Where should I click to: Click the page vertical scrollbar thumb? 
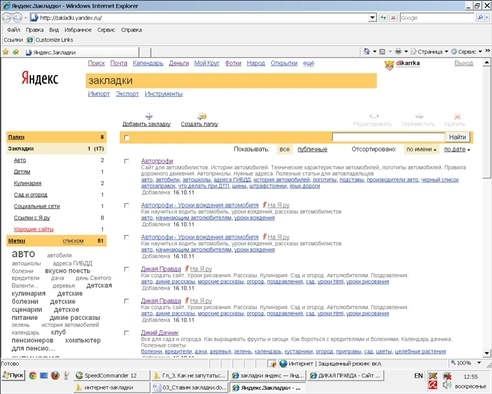487,123
